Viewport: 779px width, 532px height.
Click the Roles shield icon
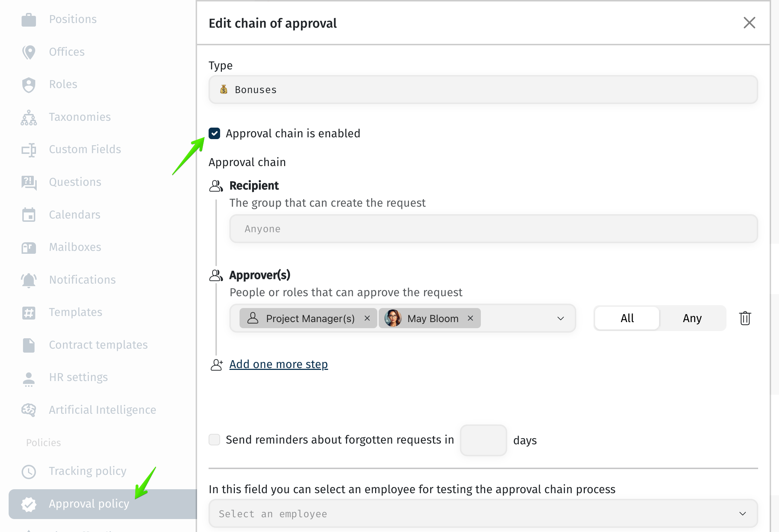click(x=29, y=85)
